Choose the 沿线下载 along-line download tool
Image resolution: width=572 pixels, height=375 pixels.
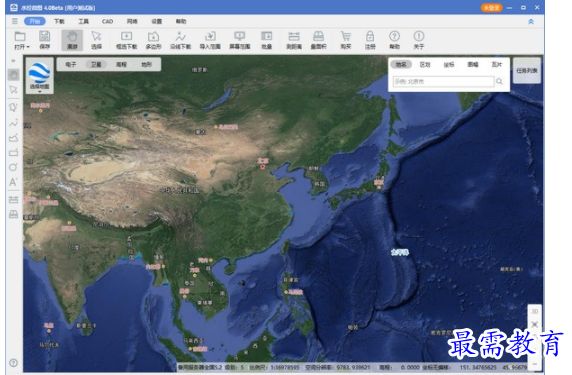tap(181, 40)
